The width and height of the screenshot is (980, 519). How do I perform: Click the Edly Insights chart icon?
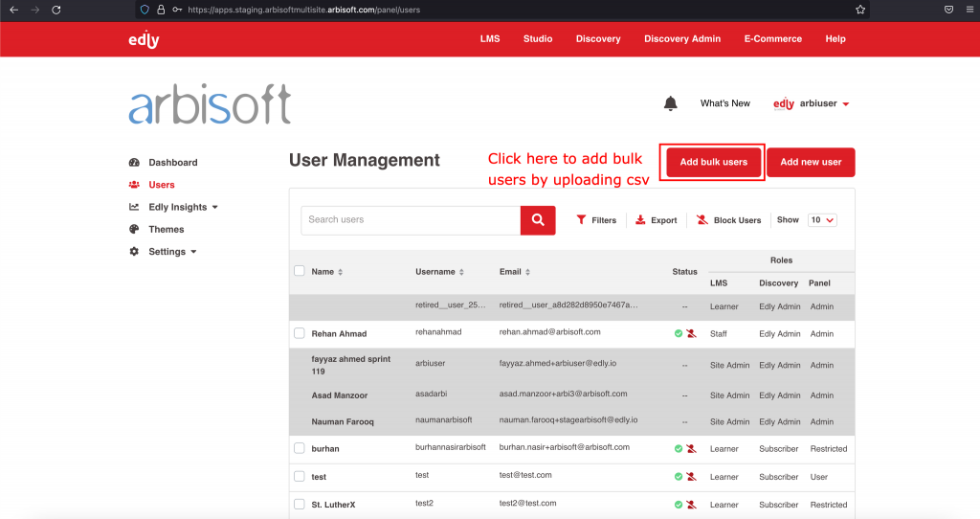click(134, 207)
